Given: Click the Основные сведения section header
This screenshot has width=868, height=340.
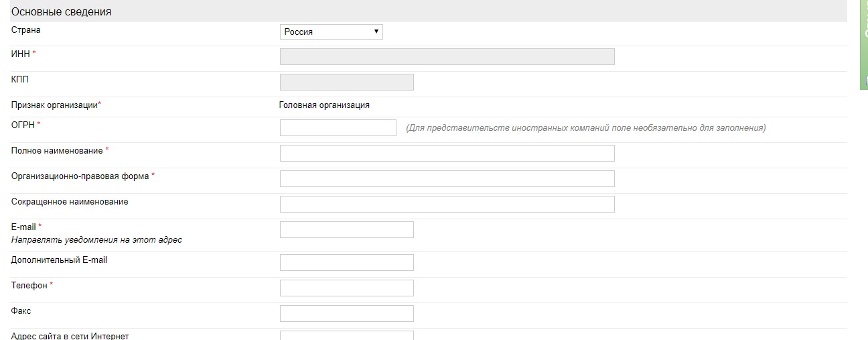Looking at the screenshot, I should [x=62, y=12].
